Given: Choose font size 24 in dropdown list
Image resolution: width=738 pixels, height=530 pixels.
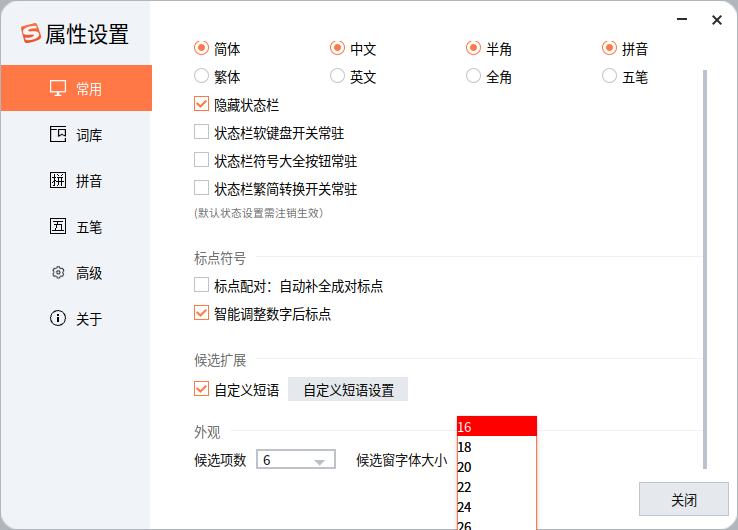Looking at the screenshot, I should pyautogui.click(x=497, y=507).
